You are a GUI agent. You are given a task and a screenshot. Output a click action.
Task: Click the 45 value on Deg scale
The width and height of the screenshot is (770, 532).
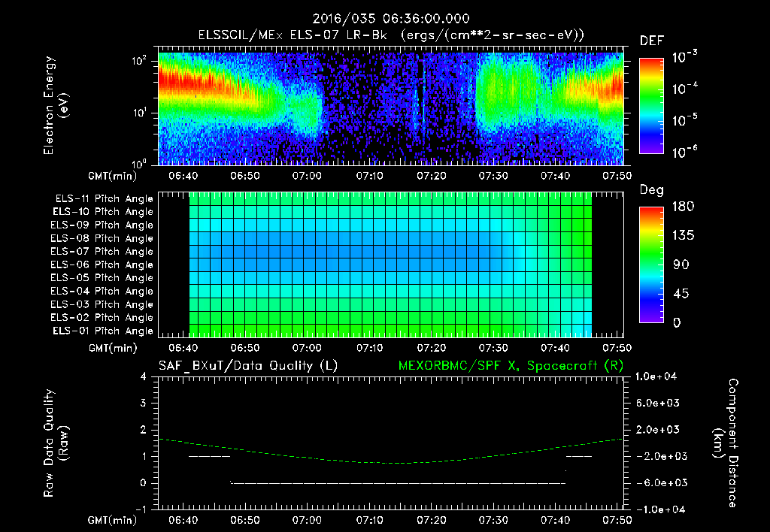point(681,294)
